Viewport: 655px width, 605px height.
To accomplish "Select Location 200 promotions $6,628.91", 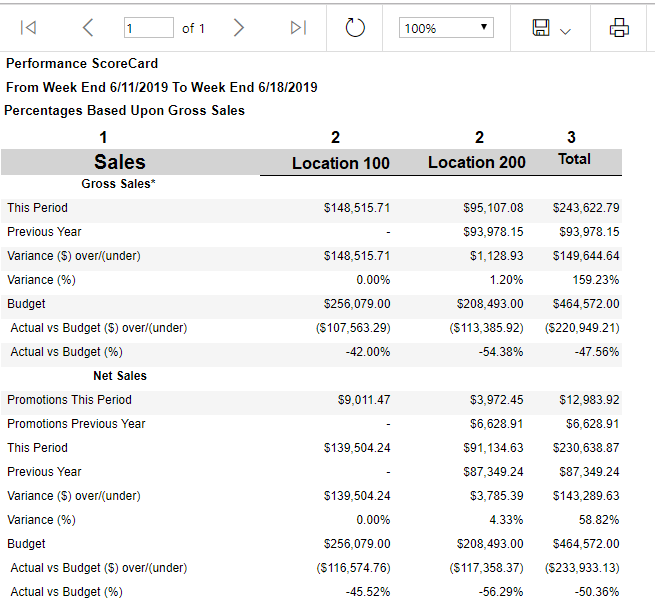I will [496, 424].
